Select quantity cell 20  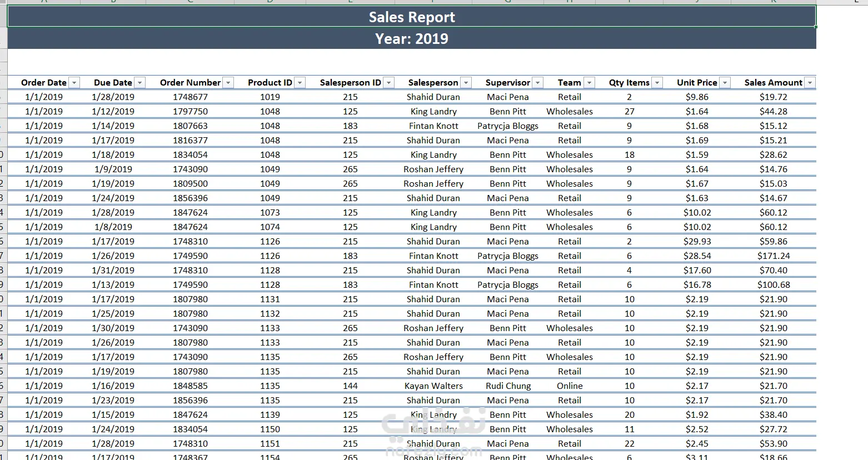(x=629, y=414)
